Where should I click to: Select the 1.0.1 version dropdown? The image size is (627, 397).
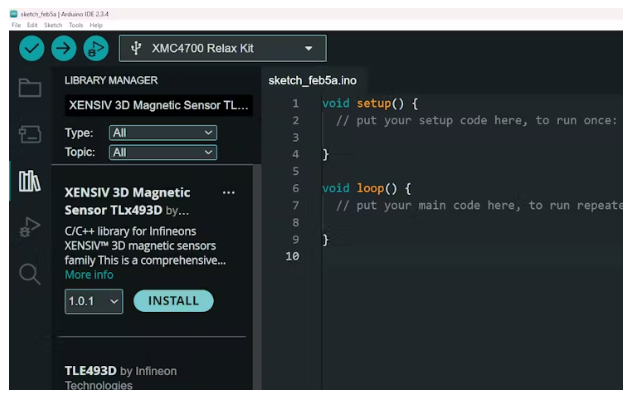point(94,301)
